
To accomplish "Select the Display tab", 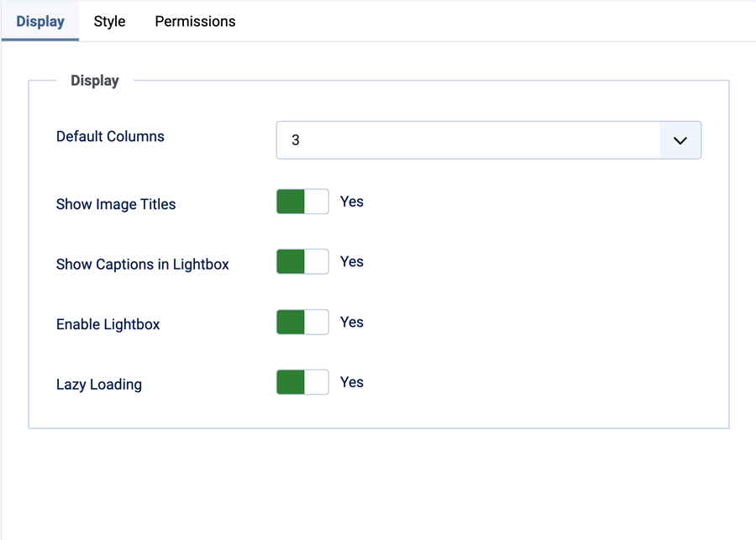I will point(39,21).
